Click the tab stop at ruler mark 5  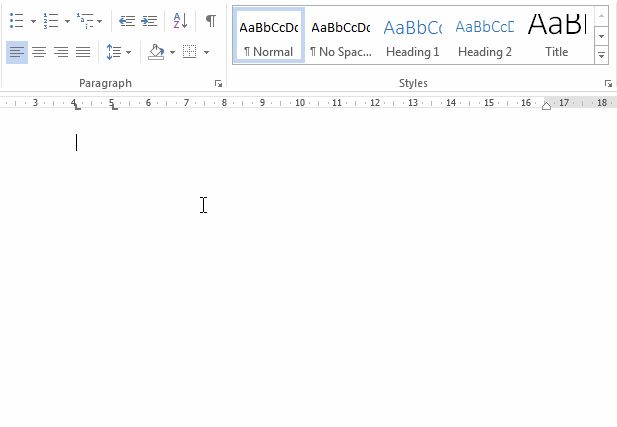[x=115, y=106]
